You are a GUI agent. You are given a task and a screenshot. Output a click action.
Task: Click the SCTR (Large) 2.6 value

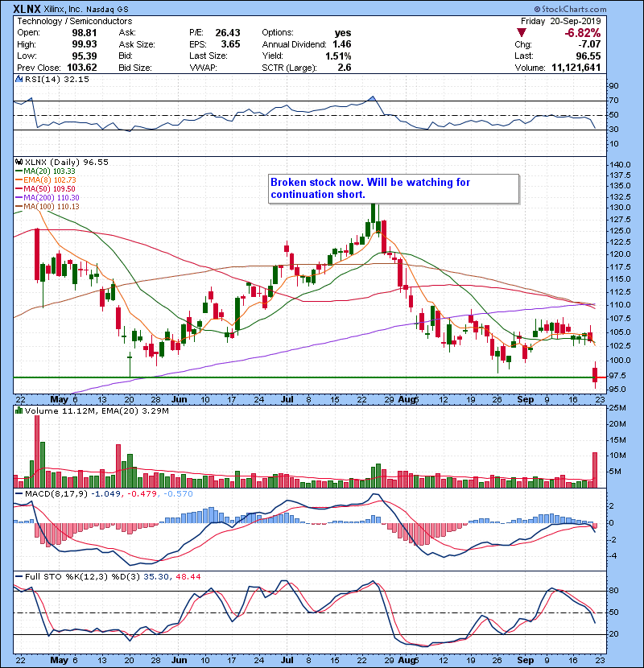(x=345, y=68)
